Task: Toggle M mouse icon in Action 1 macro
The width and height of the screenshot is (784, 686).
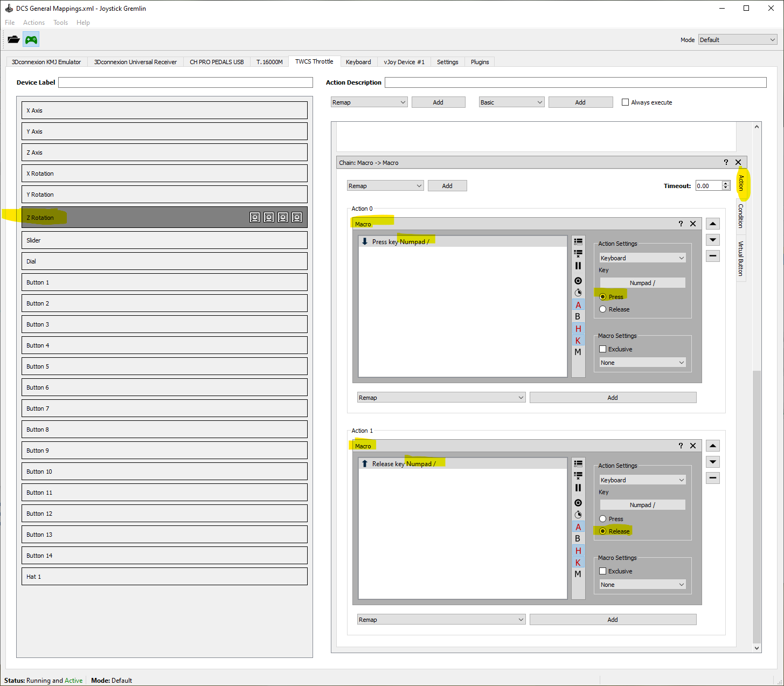Action: (x=578, y=574)
